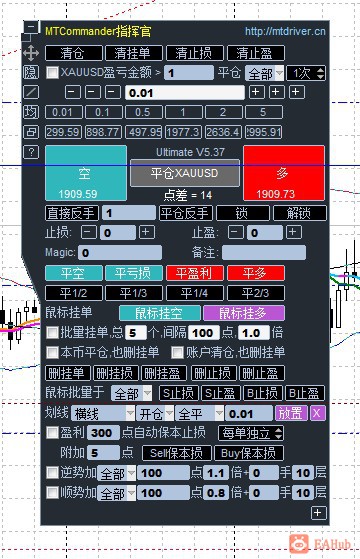Click the question mark help icon
This screenshot has height=559, width=360.
pos(31,152)
